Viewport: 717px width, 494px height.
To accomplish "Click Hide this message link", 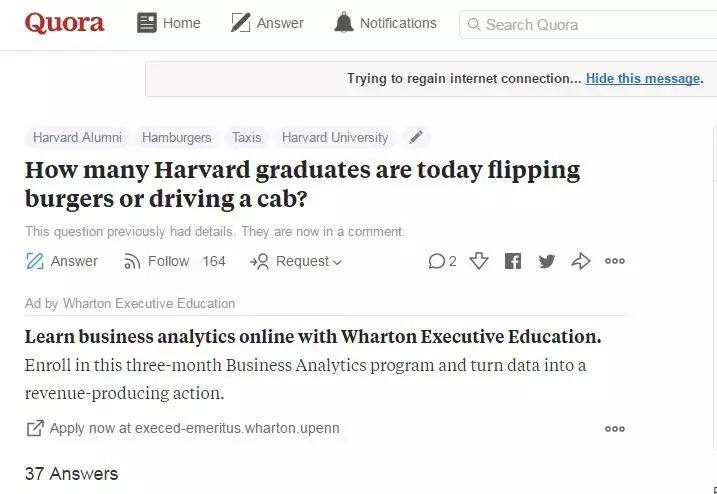I will (x=642, y=79).
